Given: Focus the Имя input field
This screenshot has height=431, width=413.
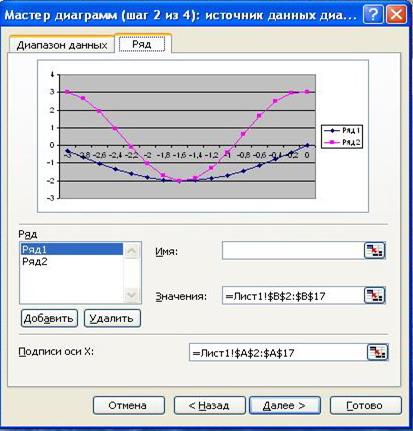Looking at the screenshot, I should click(x=293, y=251).
